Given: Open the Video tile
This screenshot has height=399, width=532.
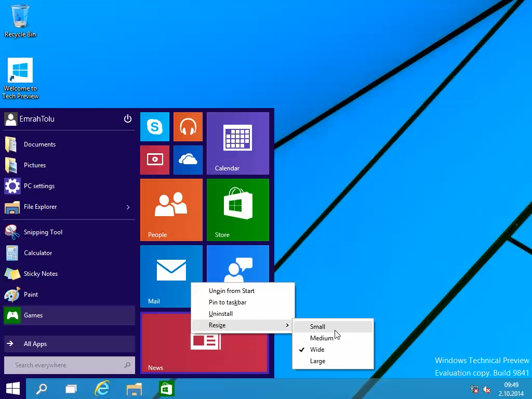Looking at the screenshot, I should [x=155, y=160].
